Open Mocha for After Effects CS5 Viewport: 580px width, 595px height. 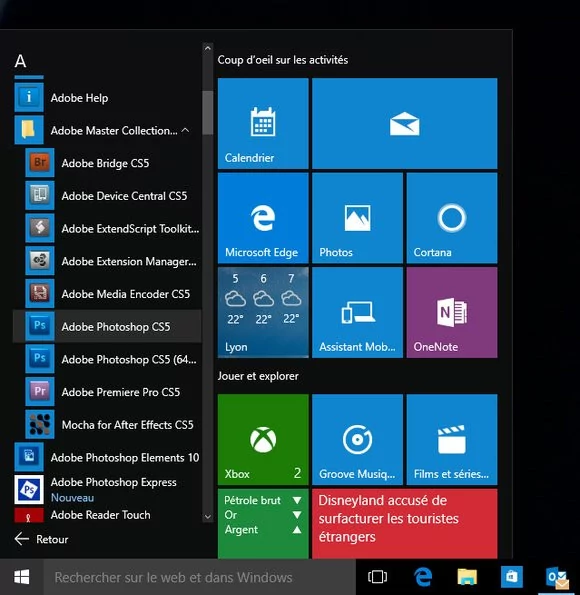click(x=107, y=424)
